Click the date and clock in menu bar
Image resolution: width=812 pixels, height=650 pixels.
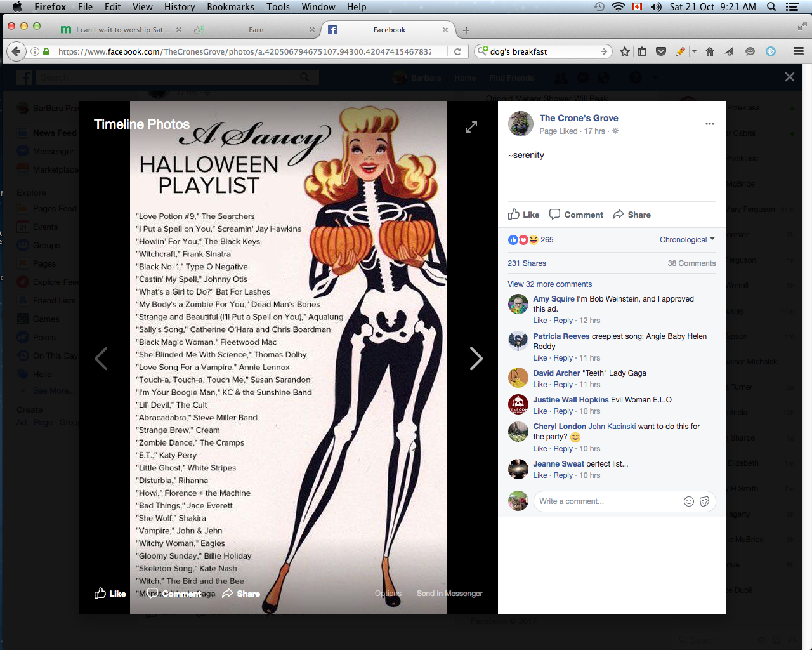(x=712, y=7)
